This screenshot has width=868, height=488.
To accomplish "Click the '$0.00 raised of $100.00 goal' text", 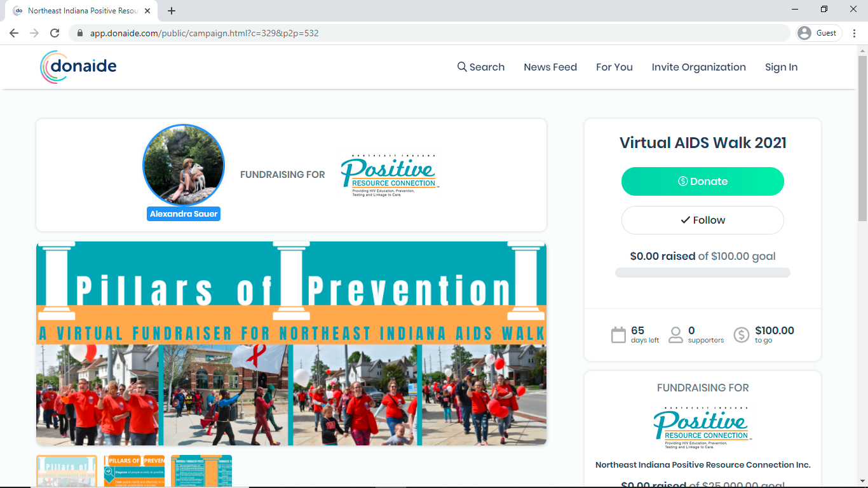I will tap(703, 256).
